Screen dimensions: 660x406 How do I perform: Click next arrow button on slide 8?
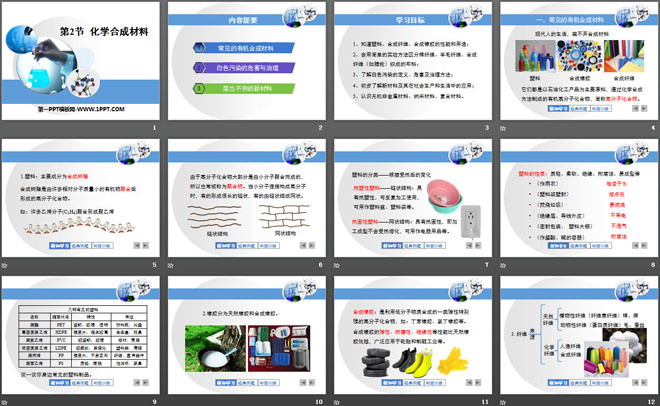644,245
